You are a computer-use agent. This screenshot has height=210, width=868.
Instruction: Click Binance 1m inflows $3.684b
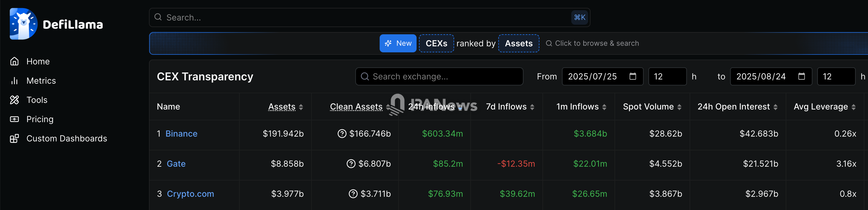click(x=590, y=134)
